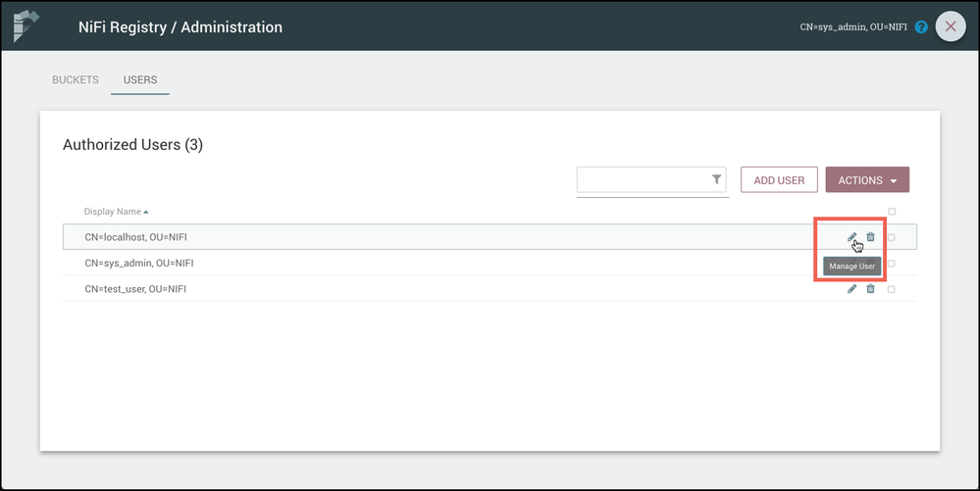Click the NiFi Registry / Administration title
Viewport: 980px width, 491px height.
click(180, 26)
